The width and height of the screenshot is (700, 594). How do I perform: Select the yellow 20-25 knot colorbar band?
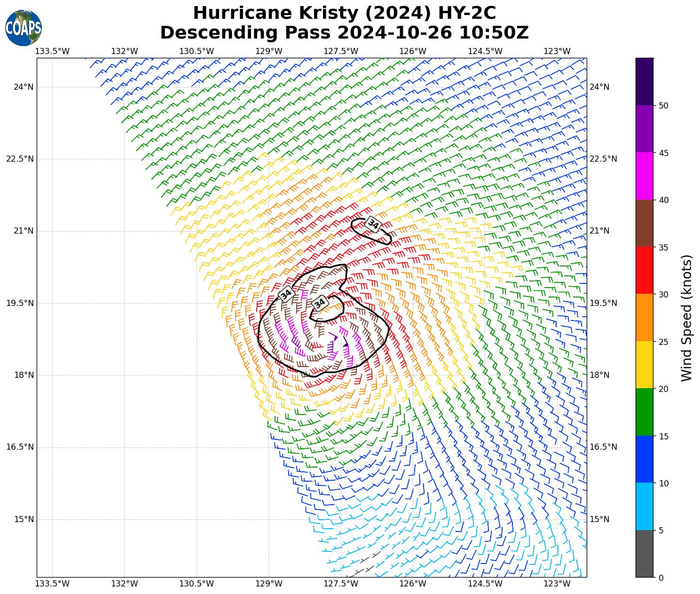pos(644,365)
